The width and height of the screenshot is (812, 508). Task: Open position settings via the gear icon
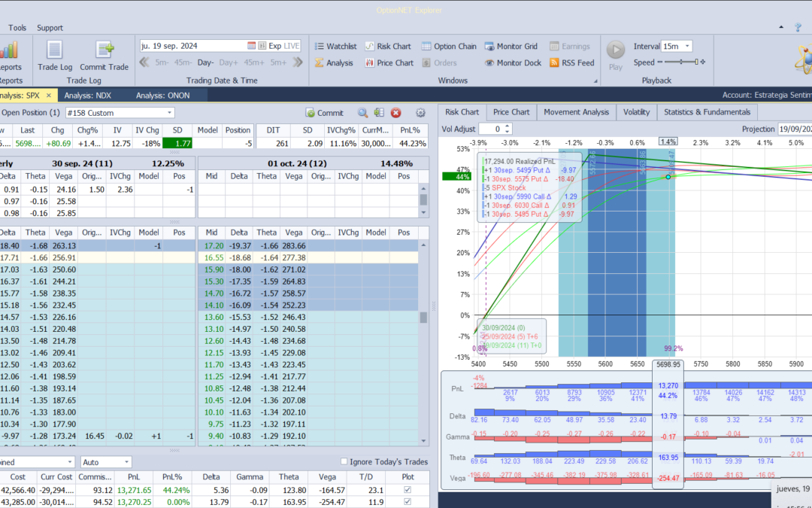point(420,113)
